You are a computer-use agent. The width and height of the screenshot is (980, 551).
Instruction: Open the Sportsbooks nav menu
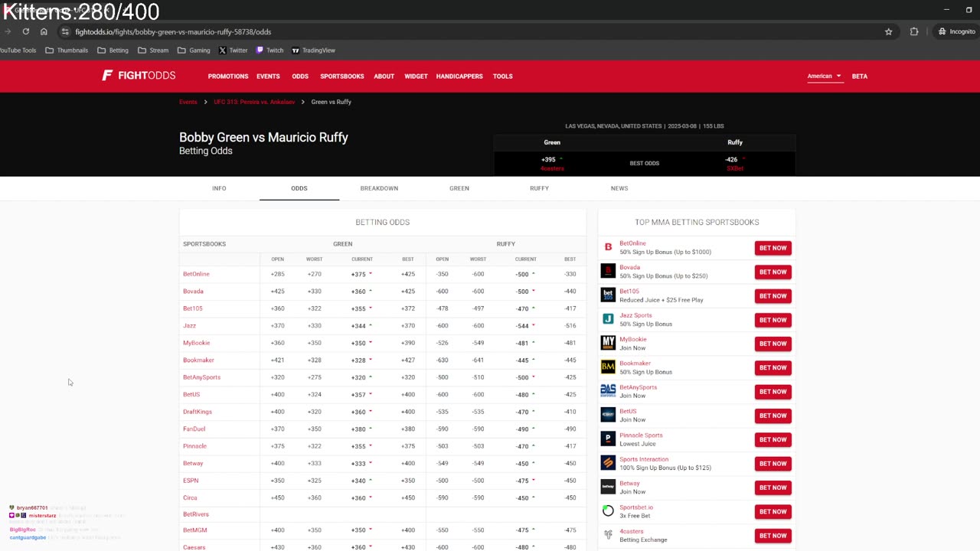point(342,76)
